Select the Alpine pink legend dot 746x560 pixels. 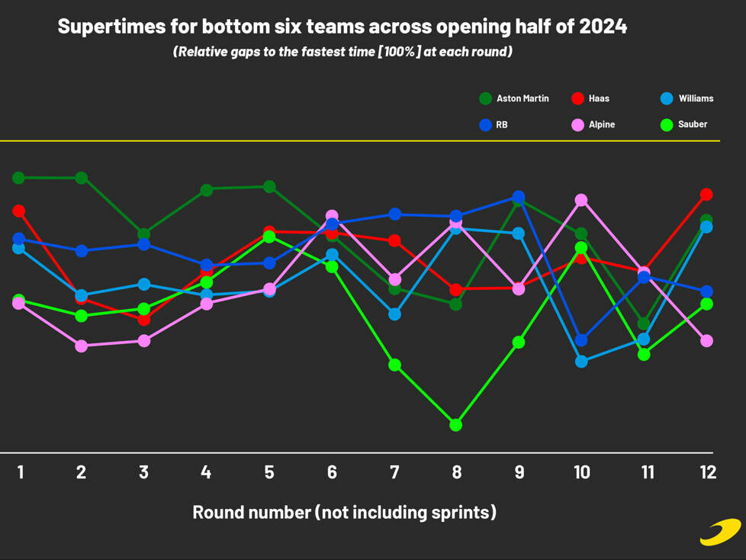577,124
